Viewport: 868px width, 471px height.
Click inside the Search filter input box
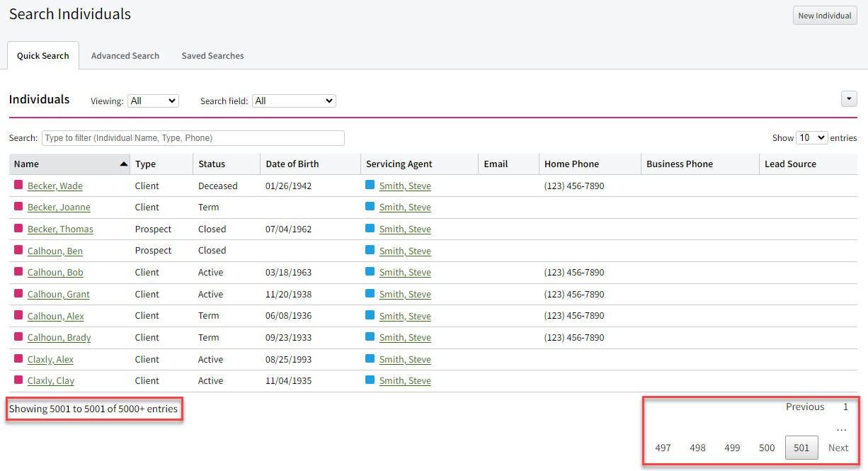(193, 137)
